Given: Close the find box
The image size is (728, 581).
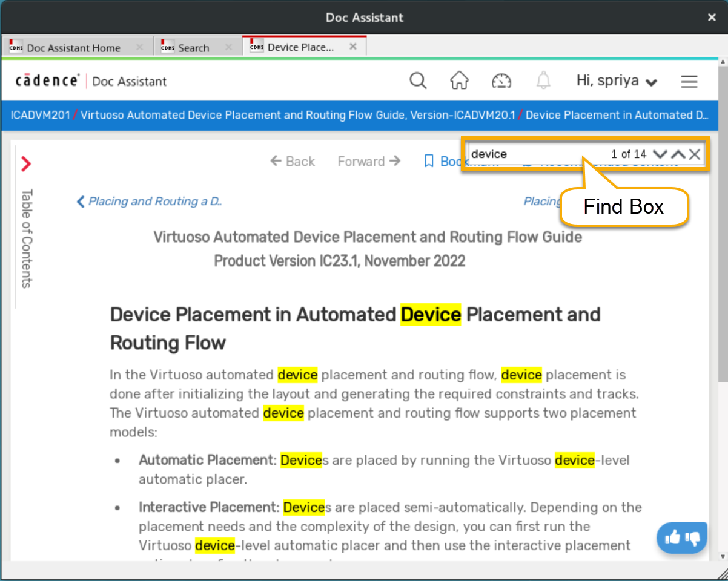Looking at the screenshot, I should [695, 154].
